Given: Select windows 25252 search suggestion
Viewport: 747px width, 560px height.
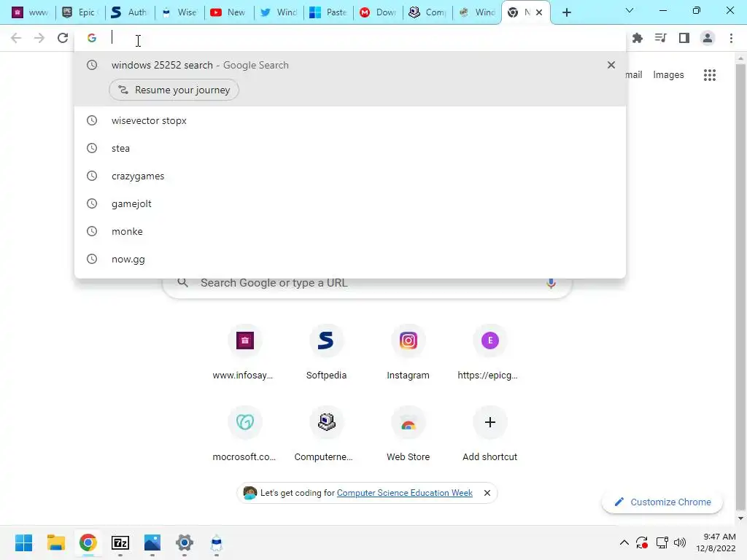Looking at the screenshot, I should point(350,65).
